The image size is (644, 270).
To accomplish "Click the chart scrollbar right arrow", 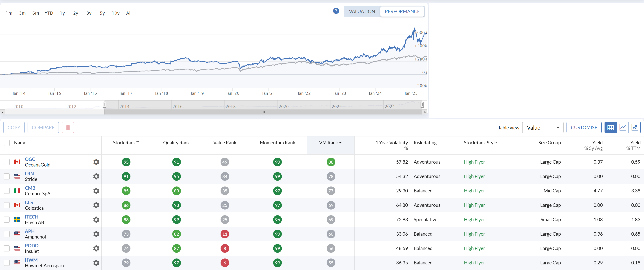I will tap(425, 112).
